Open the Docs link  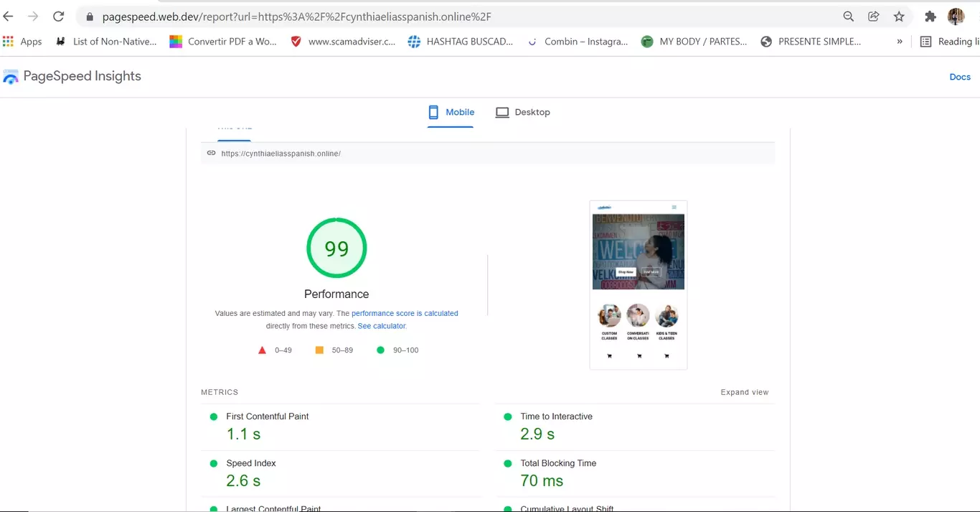pyautogui.click(x=960, y=77)
